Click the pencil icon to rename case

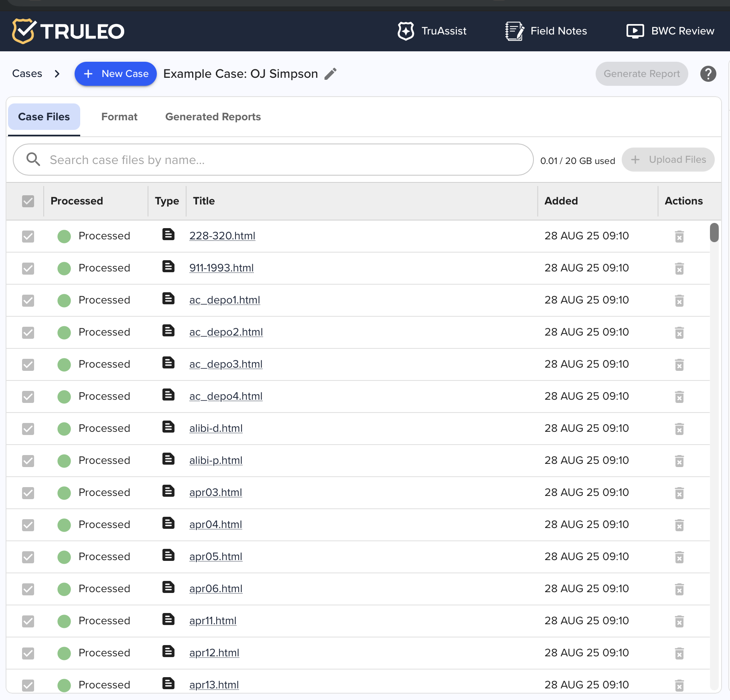(331, 74)
